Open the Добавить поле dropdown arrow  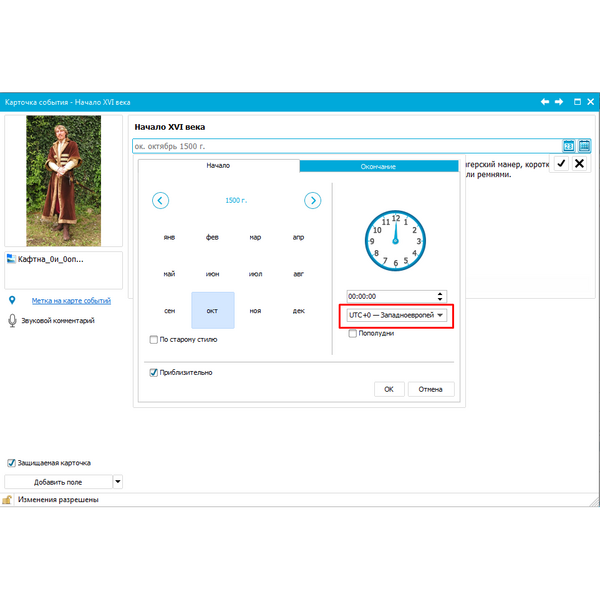(118, 482)
